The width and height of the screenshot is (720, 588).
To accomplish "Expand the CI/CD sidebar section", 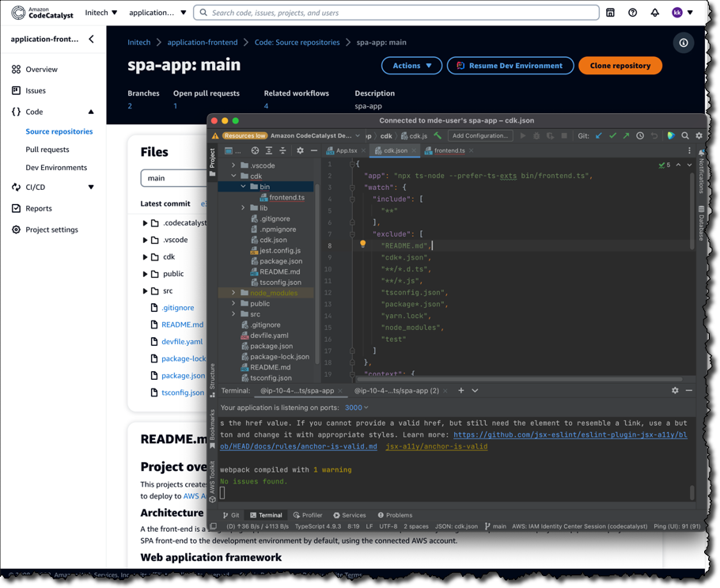I will 91,188.
